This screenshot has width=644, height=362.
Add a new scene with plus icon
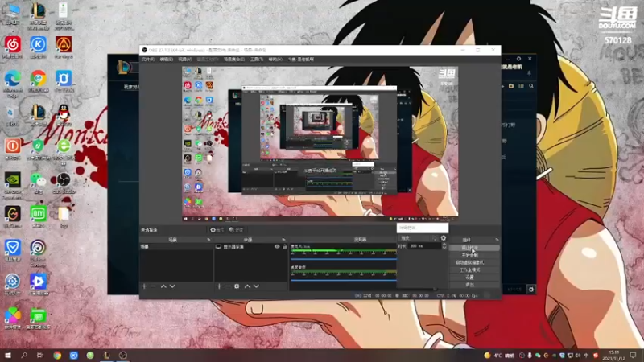click(x=144, y=286)
